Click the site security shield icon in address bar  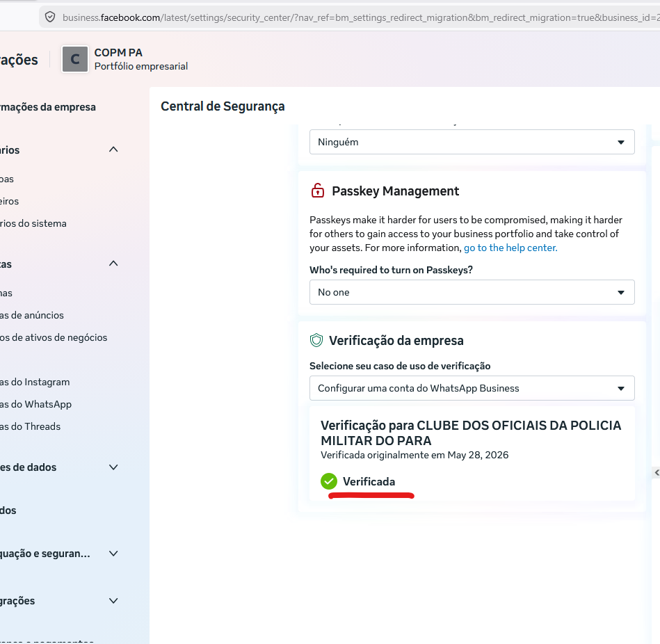(x=50, y=17)
